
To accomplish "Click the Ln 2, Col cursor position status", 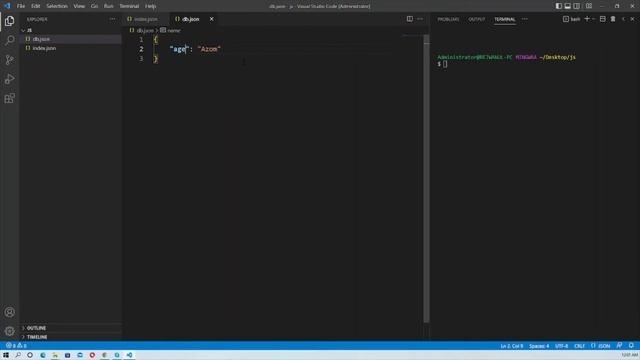I will [511, 346].
